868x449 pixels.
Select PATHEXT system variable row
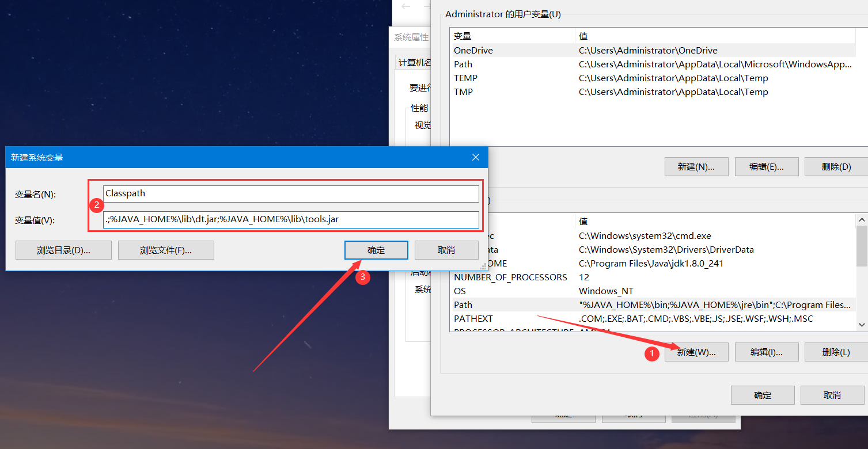coord(653,319)
